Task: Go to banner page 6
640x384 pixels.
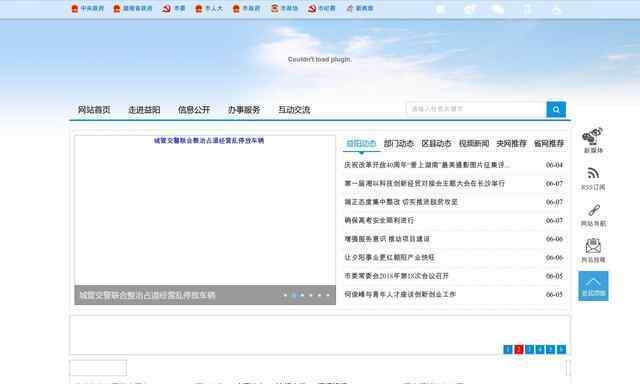Action: pyautogui.click(x=561, y=349)
